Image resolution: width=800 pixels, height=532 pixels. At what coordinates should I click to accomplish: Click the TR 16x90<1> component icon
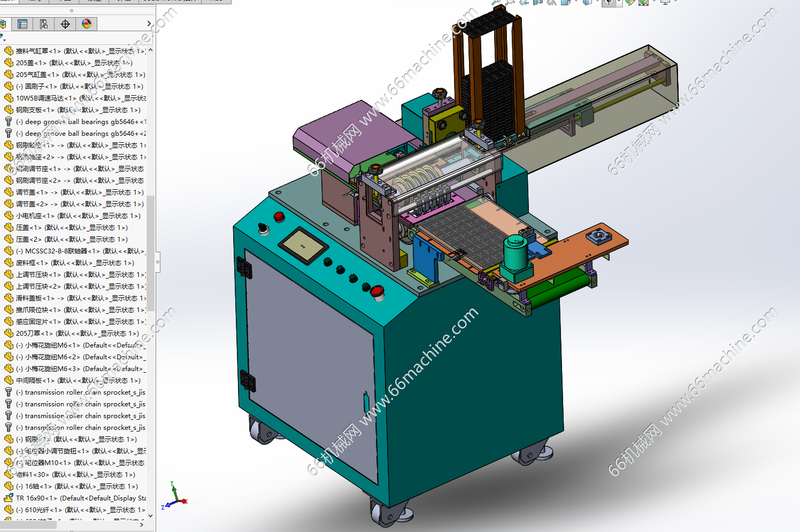[9, 498]
